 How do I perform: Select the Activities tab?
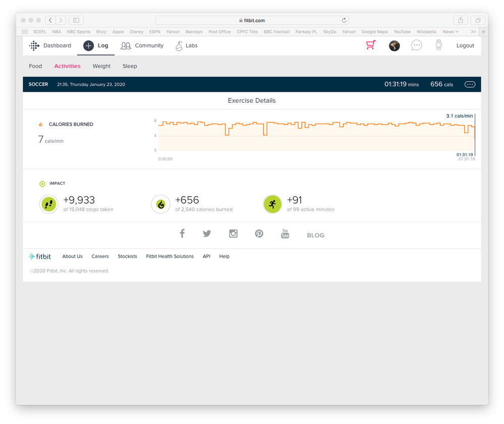(x=67, y=66)
